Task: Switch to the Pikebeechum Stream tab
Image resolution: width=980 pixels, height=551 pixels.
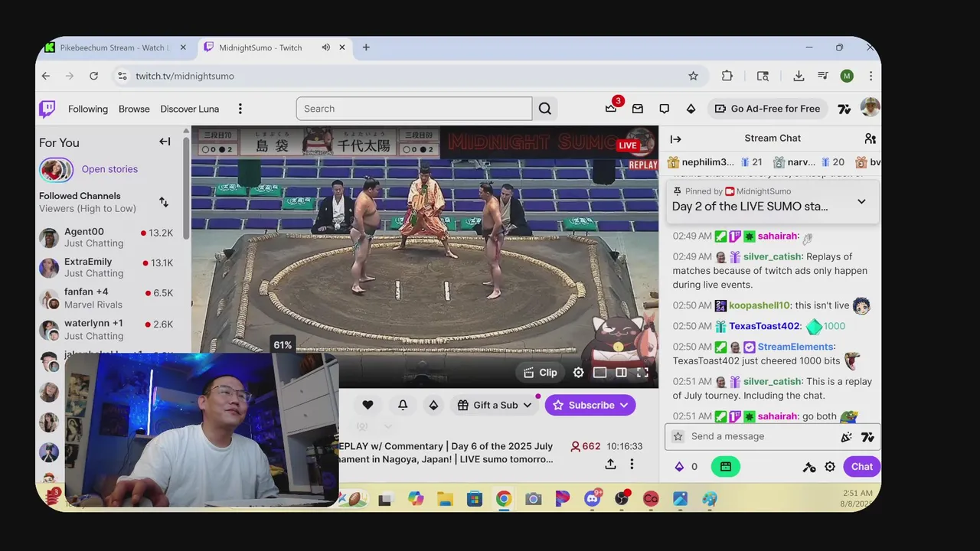Action: click(x=115, y=47)
